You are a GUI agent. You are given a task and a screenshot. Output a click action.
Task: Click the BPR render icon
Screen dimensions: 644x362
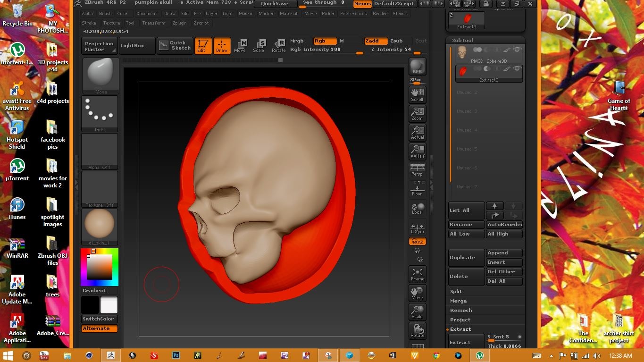tap(417, 67)
